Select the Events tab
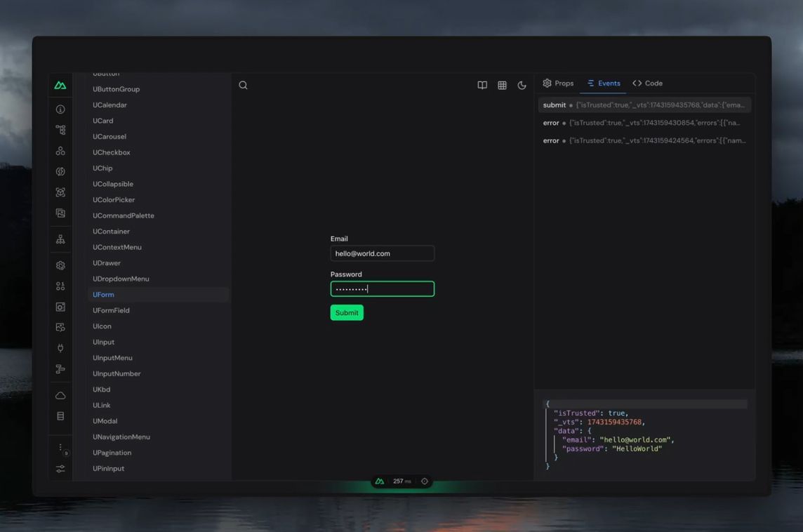803x532 pixels. point(603,83)
